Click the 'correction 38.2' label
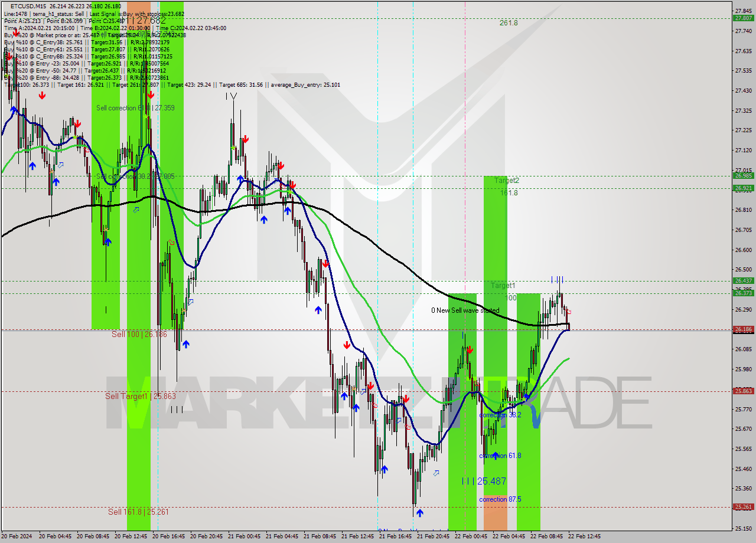Image resolution: width=756 pixels, height=543 pixels. tap(500, 415)
